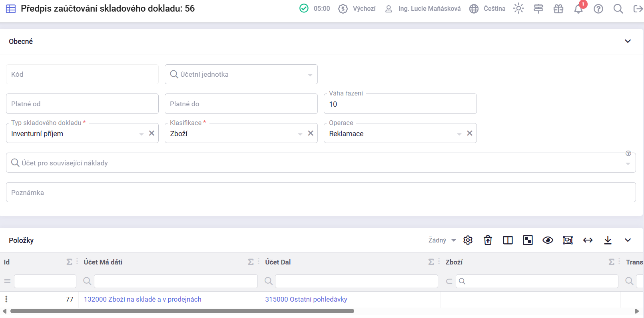The image size is (644, 318).
Task: Open the Účetní jednotka dropdown
Action: click(310, 75)
